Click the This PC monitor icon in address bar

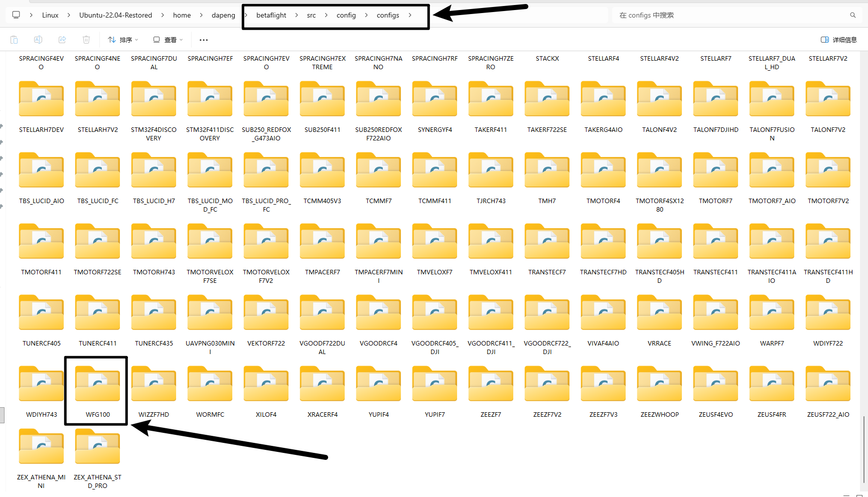(x=16, y=15)
